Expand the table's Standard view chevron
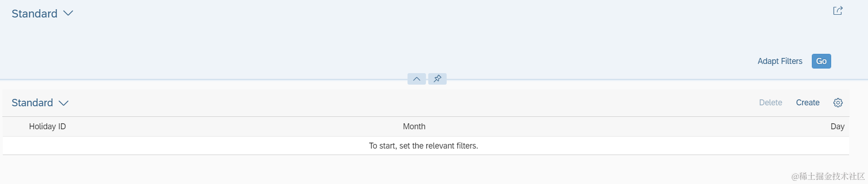Viewport: 868px width, 184px height. 64,103
